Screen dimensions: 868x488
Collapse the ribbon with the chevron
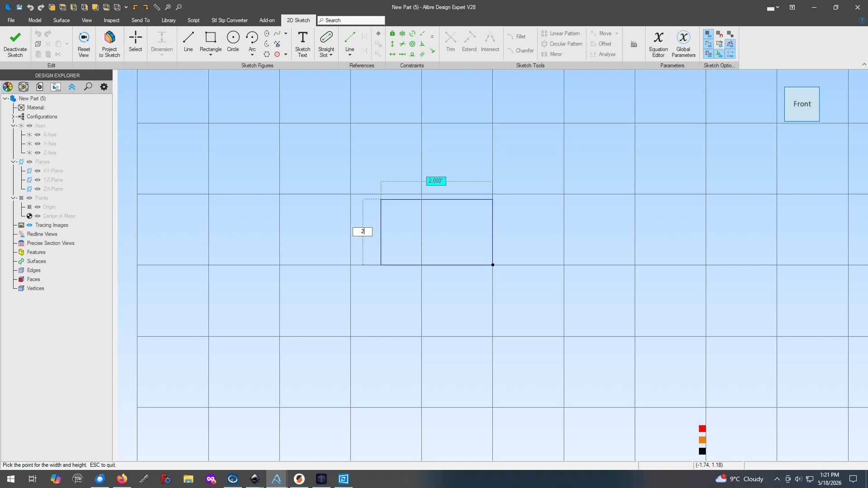(864, 65)
